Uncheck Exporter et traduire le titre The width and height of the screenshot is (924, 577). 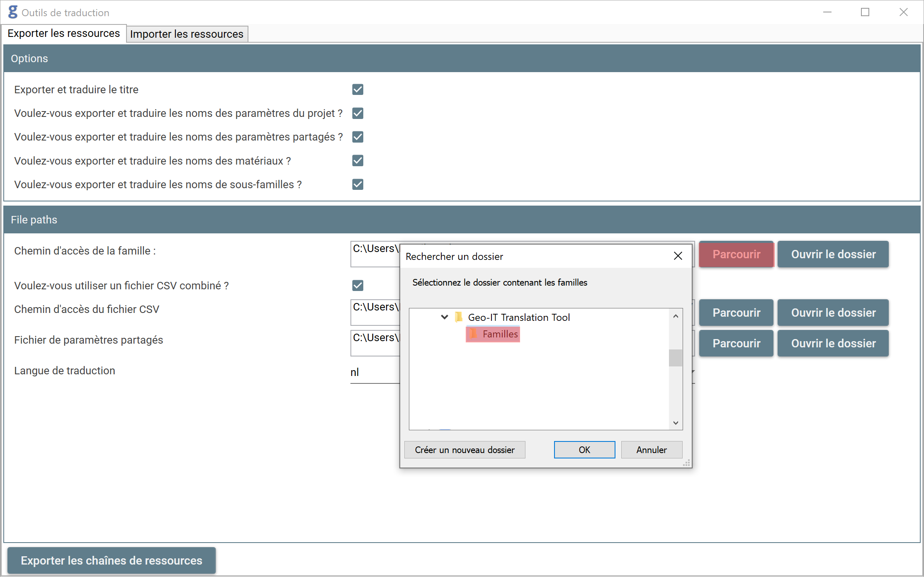tap(357, 90)
